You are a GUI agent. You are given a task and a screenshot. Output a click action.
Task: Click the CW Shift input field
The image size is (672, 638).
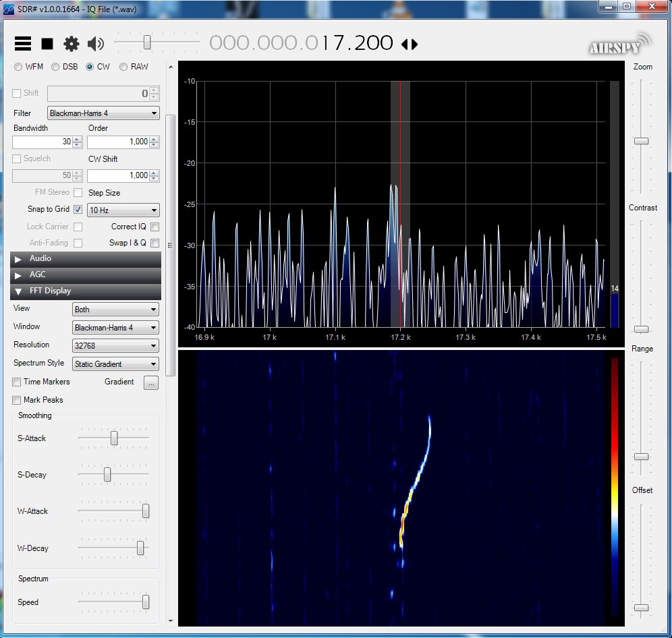coord(117,176)
